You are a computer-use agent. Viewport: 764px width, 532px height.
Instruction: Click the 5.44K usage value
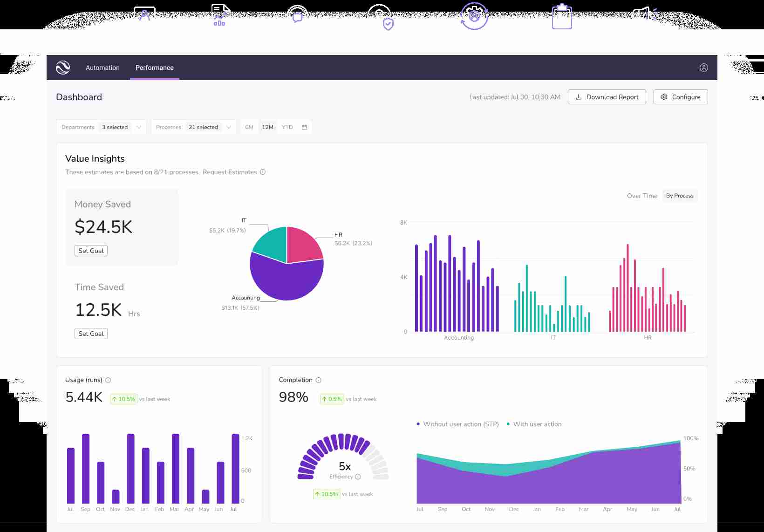pos(84,397)
